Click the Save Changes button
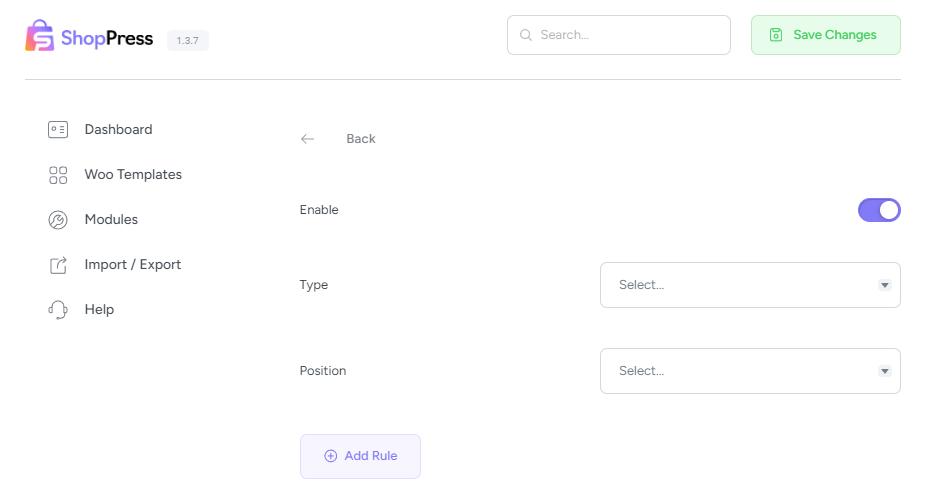Viewport: 926px width, 503px height. coord(826,35)
